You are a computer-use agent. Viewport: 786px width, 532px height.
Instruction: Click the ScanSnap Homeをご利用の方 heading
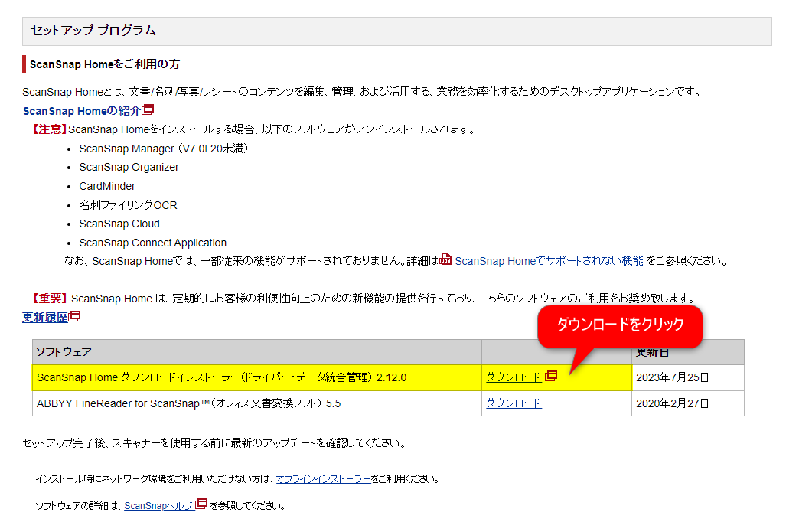click(105, 64)
